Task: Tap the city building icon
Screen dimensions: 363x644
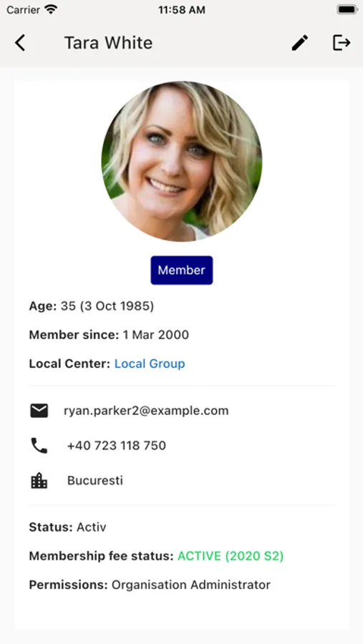Action: (x=39, y=481)
